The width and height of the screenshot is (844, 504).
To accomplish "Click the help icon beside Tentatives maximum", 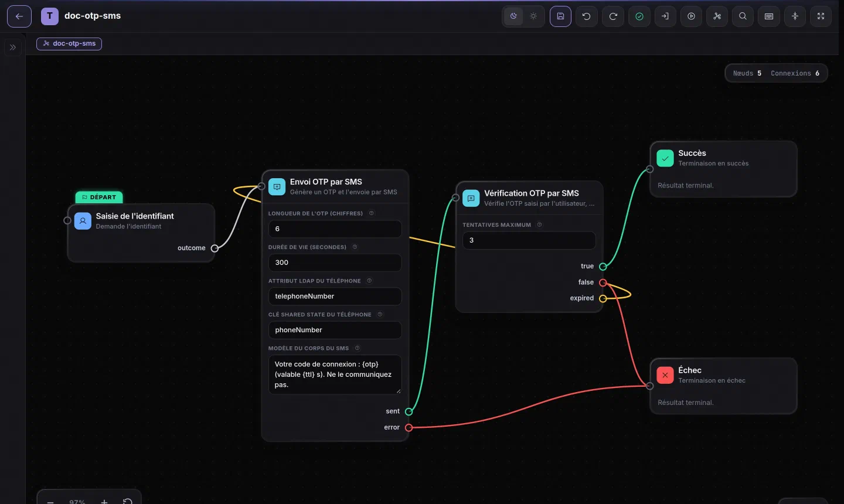I will coord(539,225).
